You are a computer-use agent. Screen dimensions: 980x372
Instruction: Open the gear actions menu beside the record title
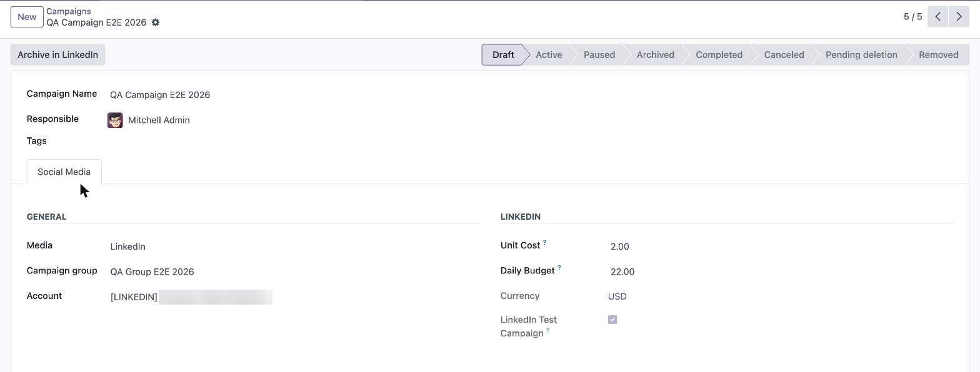pos(156,22)
